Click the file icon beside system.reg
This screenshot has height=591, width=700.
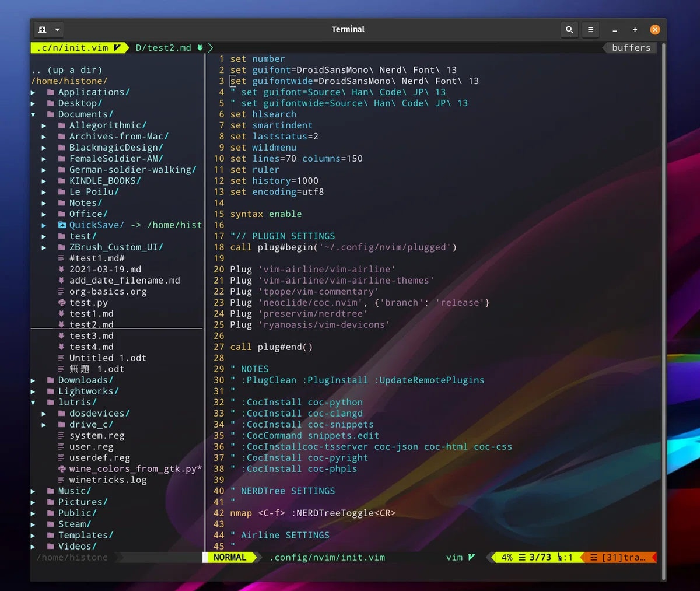62,436
